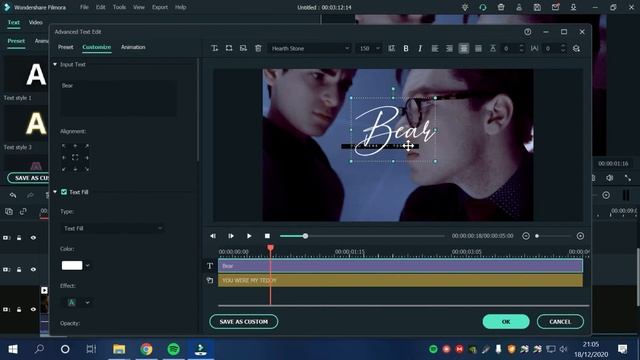This screenshot has width=640, height=360.
Task: Open the Advanced Text Edit help icon
Action: pos(528,32)
